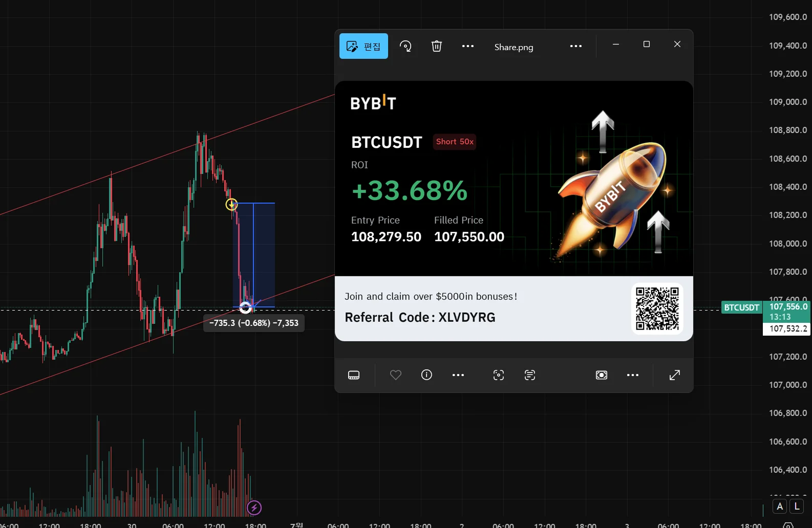Click the 106,400.0 price axis label
The height and width of the screenshot is (528, 812).
coord(788,470)
